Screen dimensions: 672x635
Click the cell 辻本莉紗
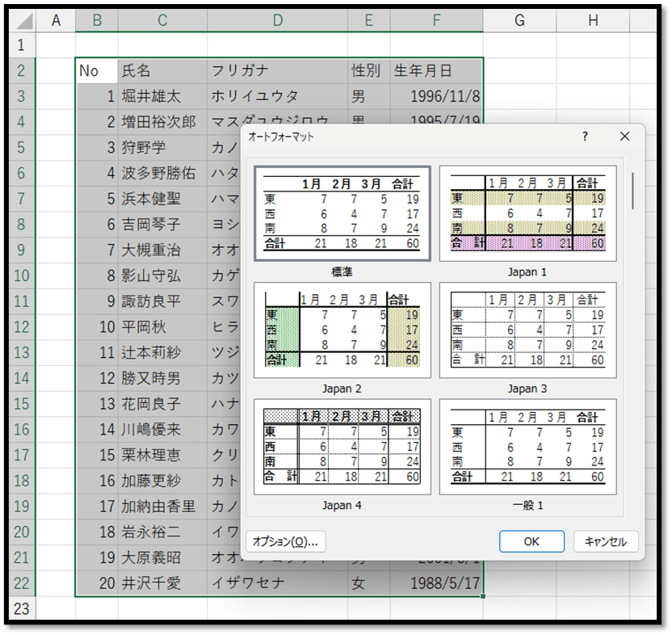pyautogui.click(x=162, y=352)
